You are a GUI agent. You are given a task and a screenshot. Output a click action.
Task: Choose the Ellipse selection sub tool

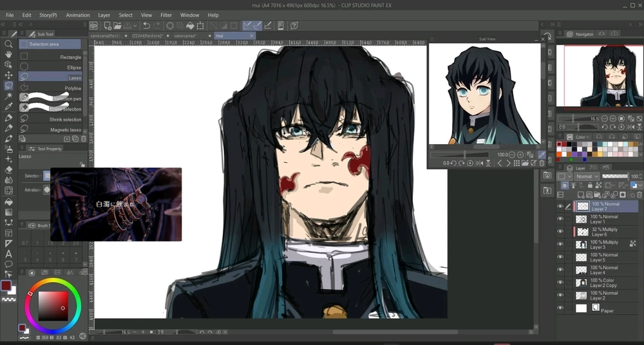(50, 67)
